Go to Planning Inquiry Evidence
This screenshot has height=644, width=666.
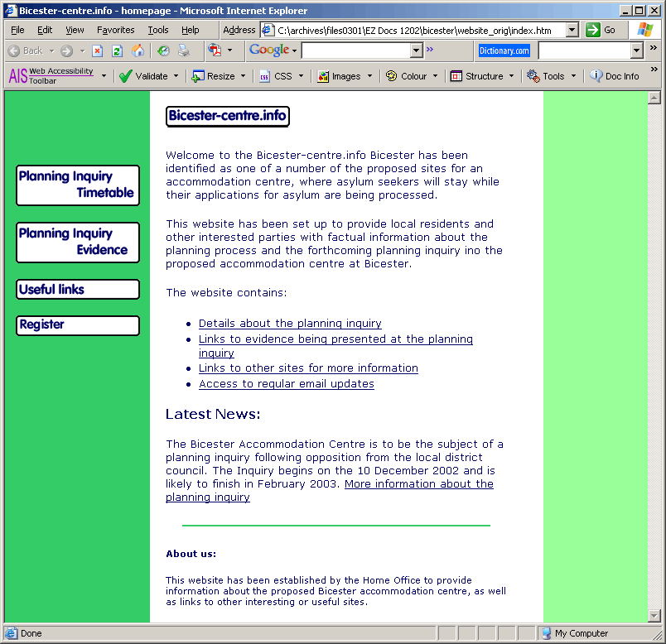click(78, 243)
